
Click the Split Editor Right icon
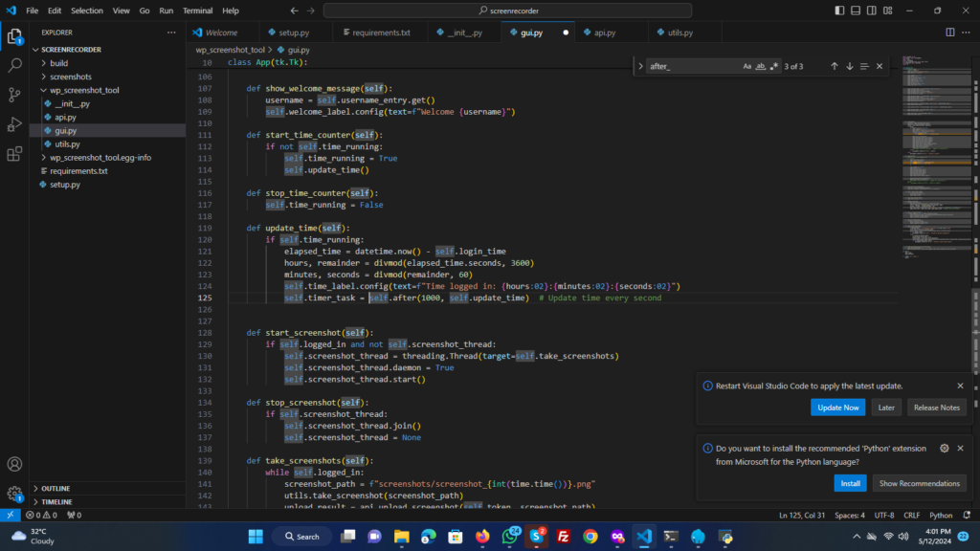tap(950, 32)
